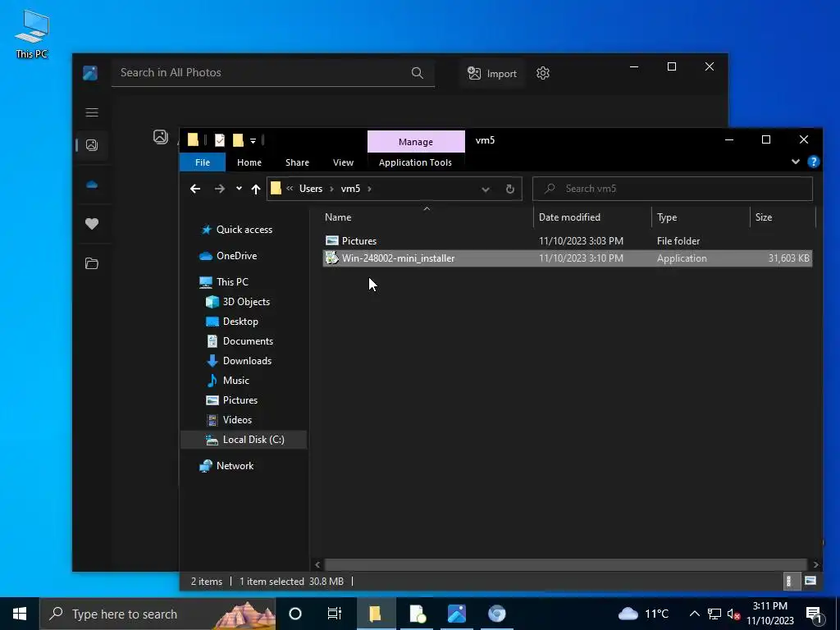Click the chevron after vm5 in the address bar

point(369,189)
